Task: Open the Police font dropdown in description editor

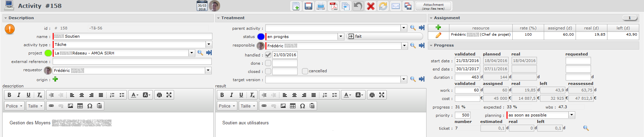Action: coord(14,106)
